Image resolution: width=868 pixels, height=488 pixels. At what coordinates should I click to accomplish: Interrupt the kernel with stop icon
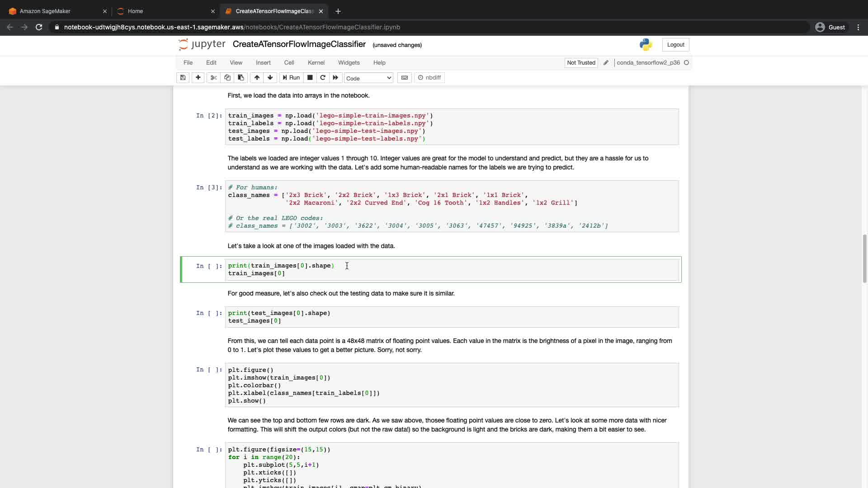pyautogui.click(x=310, y=78)
